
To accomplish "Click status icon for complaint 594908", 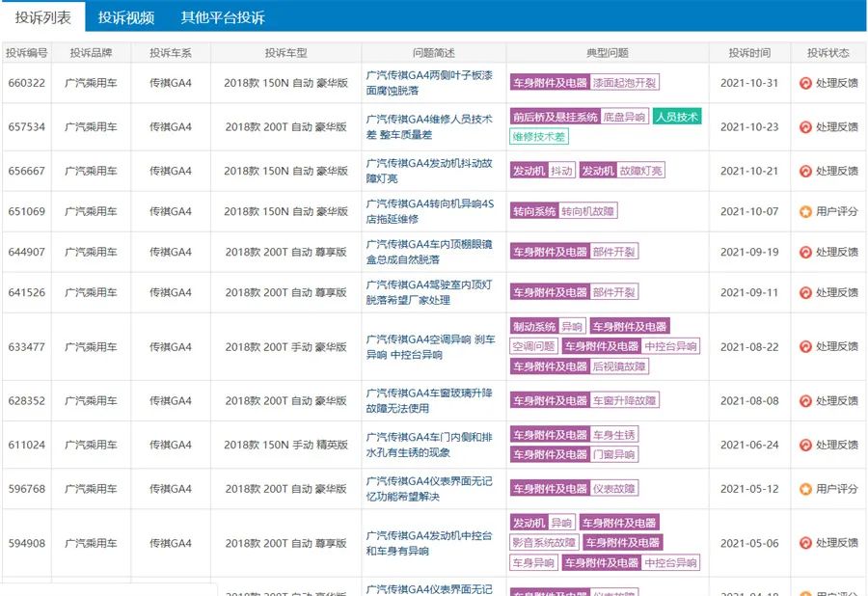I will pos(805,543).
